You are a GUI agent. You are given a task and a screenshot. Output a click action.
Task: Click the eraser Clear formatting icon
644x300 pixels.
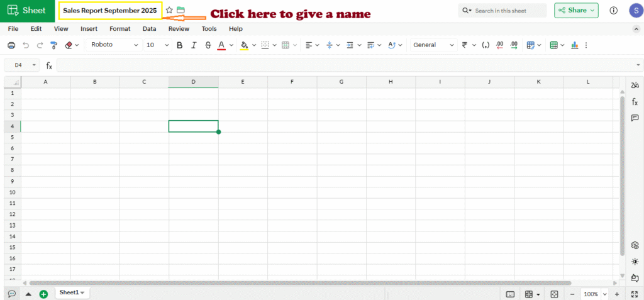pyautogui.click(x=69, y=45)
